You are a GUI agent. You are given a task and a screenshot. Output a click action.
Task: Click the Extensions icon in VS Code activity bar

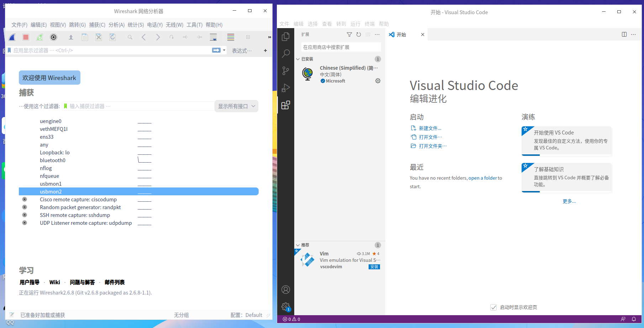pyautogui.click(x=286, y=105)
